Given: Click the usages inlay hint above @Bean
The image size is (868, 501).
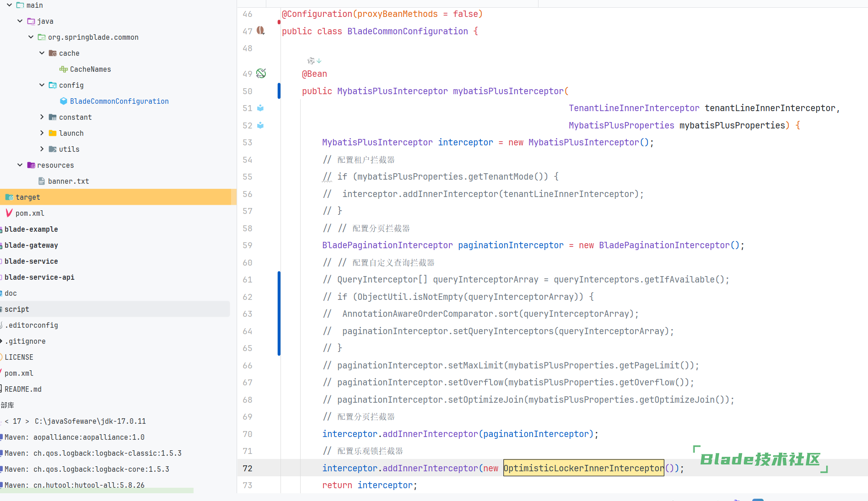Looking at the screenshot, I should 314,60.
